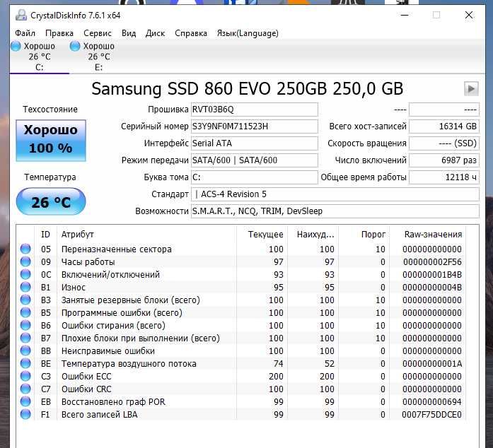
Task: Click the Атрибут column header
Action: click(x=146, y=235)
